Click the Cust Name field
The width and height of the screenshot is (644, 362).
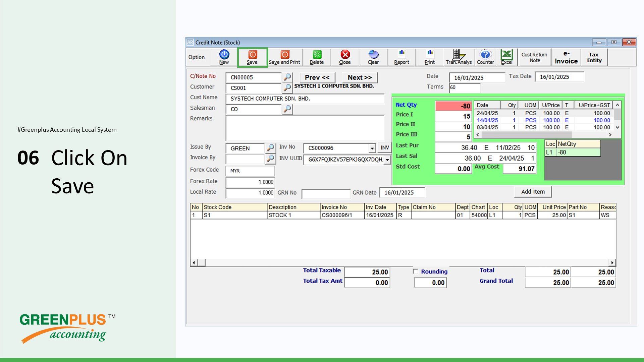pos(305,99)
